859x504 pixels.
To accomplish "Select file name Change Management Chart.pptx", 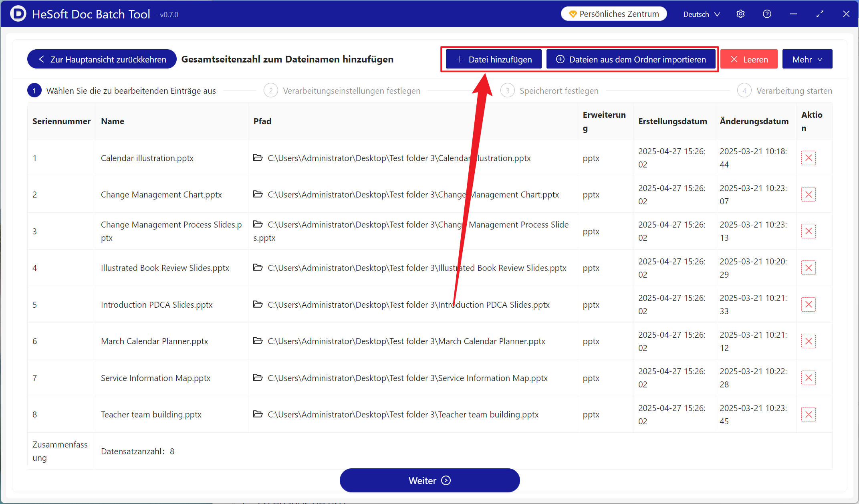I will click(x=161, y=194).
